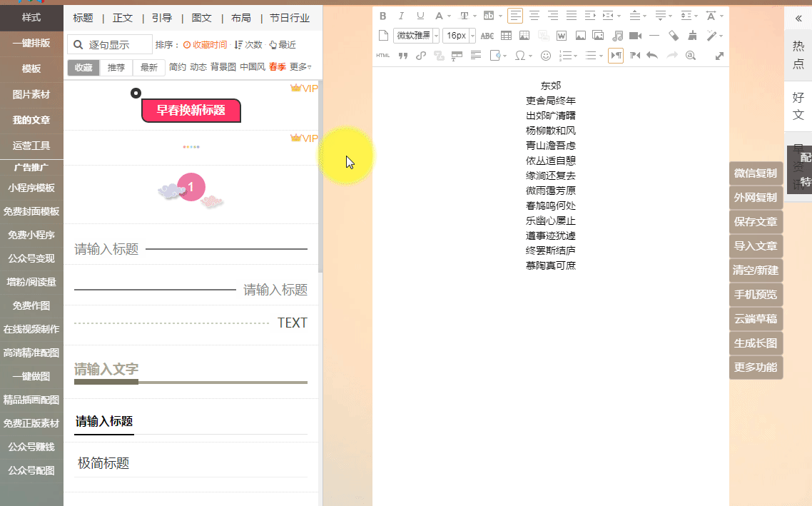Toggle underline text formatting
The width and height of the screenshot is (812, 506).
tap(420, 16)
